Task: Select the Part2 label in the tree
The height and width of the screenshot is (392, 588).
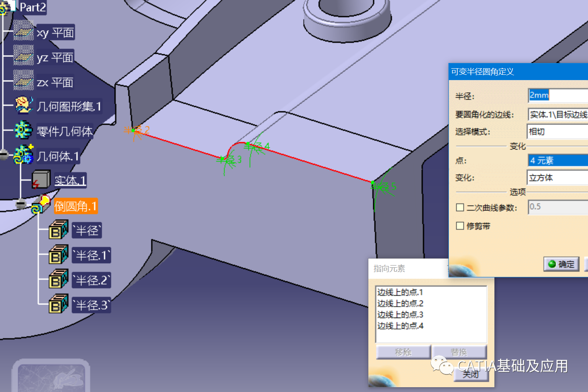Action: click(x=33, y=7)
